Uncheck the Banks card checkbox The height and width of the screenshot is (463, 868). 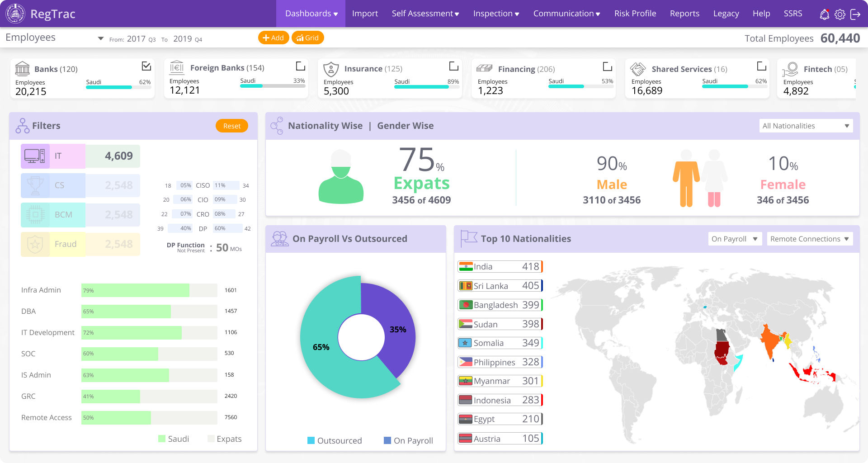[146, 66]
